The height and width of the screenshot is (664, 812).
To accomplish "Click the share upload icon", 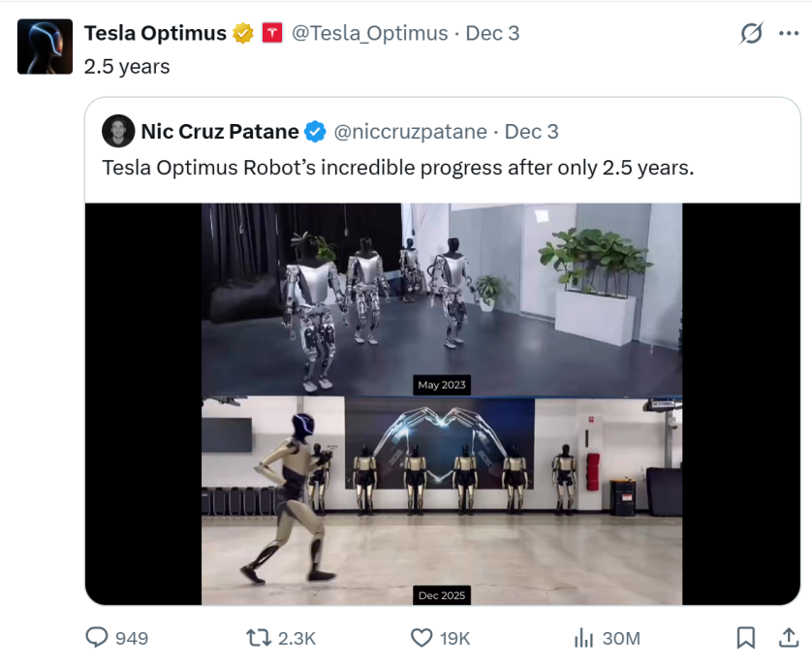I will (x=789, y=638).
